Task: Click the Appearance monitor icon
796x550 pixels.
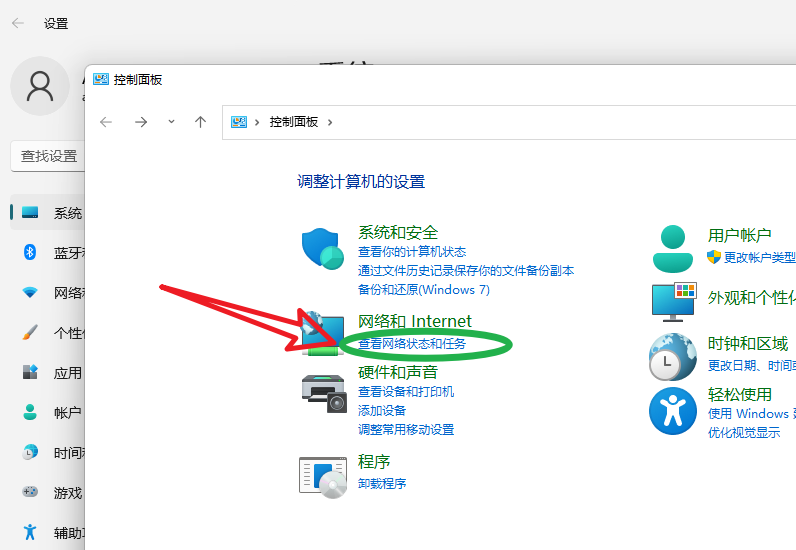Action: [674, 303]
